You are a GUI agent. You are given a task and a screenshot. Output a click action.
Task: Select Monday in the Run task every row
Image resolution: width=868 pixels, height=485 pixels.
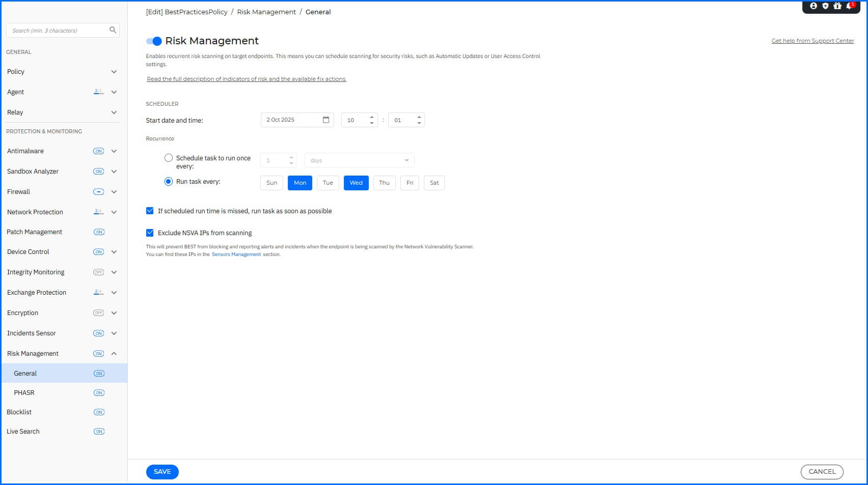(x=300, y=183)
